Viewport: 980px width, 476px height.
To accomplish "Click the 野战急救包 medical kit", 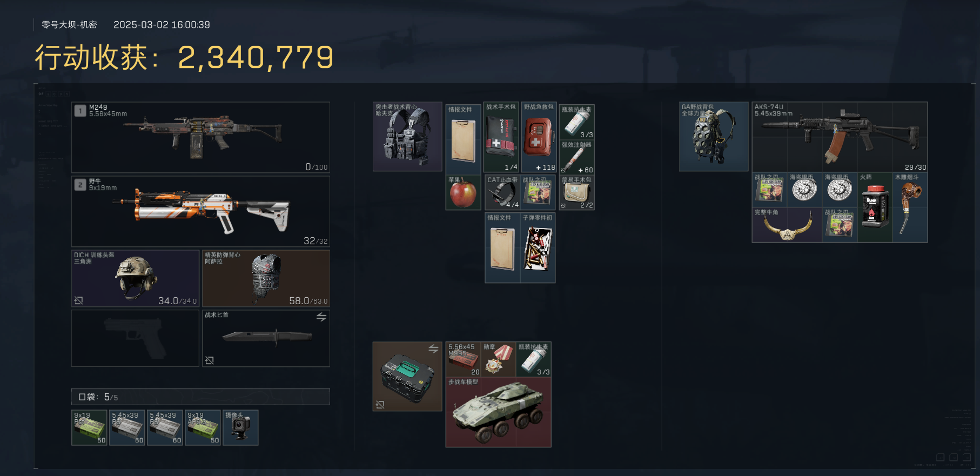I will pyautogui.click(x=539, y=137).
